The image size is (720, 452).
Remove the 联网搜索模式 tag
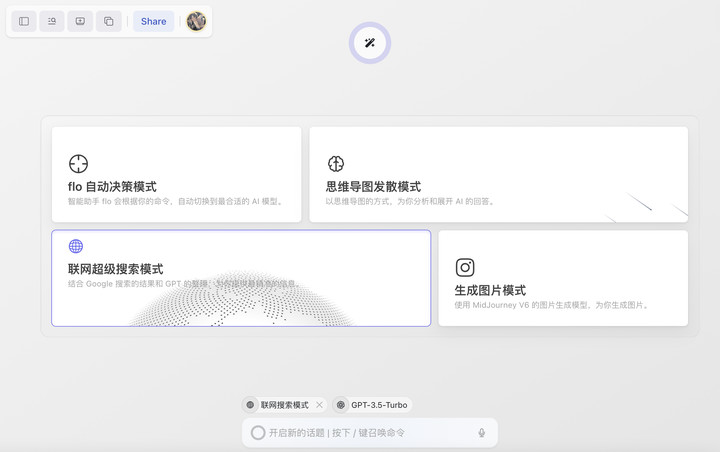[x=319, y=405]
